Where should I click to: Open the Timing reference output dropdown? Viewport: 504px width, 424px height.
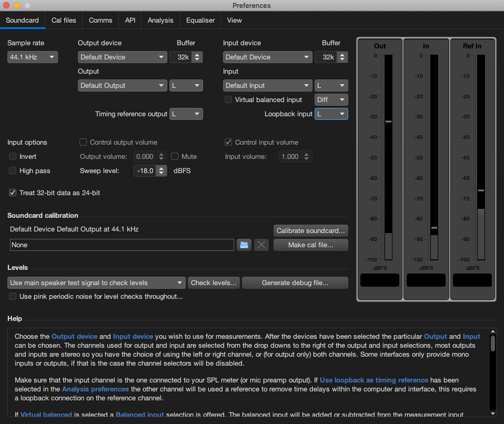tap(186, 114)
